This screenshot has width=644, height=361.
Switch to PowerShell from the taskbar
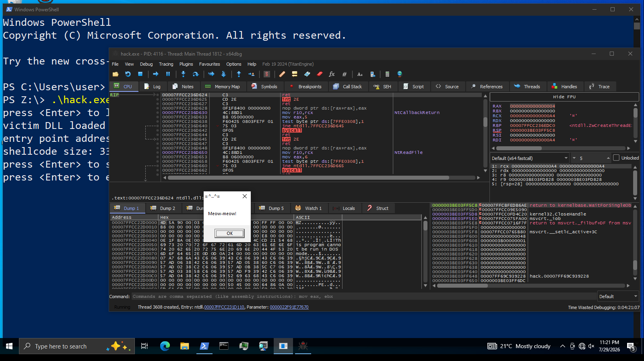(204, 346)
